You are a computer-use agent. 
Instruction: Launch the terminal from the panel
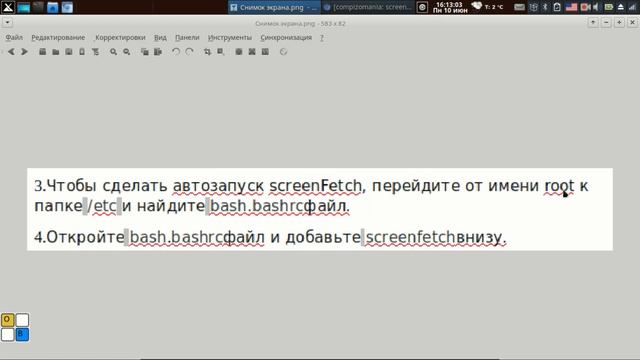38,7
